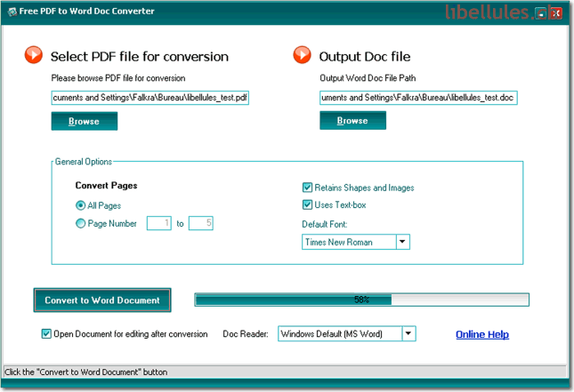Image resolution: width=574 pixels, height=392 pixels.
Task: Click the output Word Doc path field
Action: pos(418,98)
